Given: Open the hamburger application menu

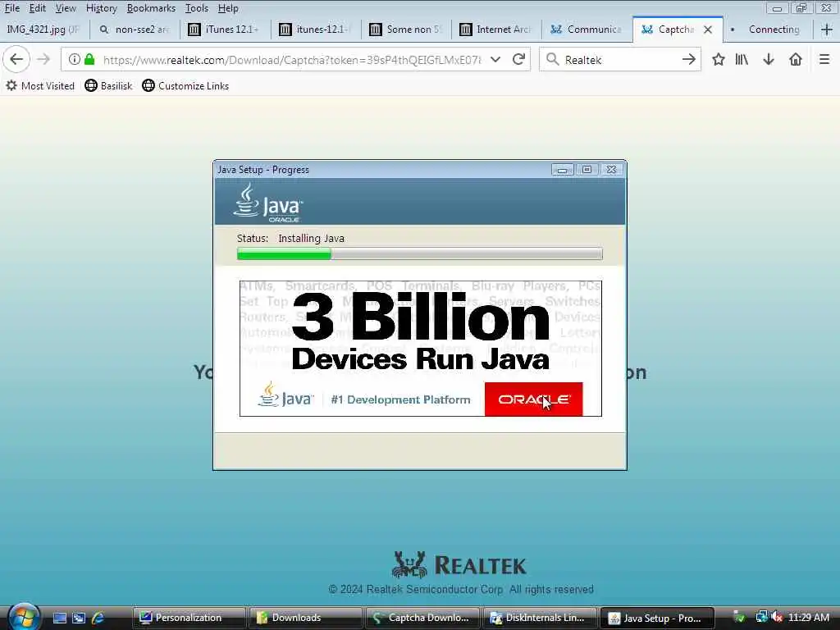Looking at the screenshot, I should click(824, 59).
